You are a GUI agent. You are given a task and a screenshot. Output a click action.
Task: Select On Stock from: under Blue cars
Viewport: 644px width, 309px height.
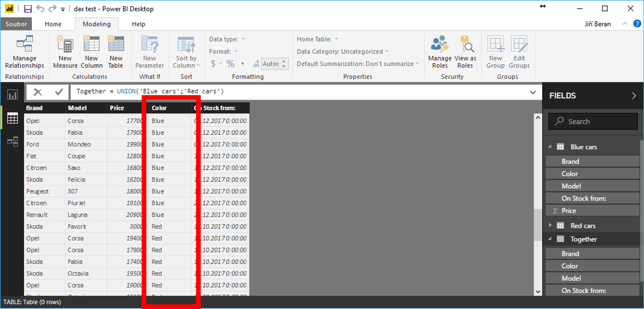(592, 198)
